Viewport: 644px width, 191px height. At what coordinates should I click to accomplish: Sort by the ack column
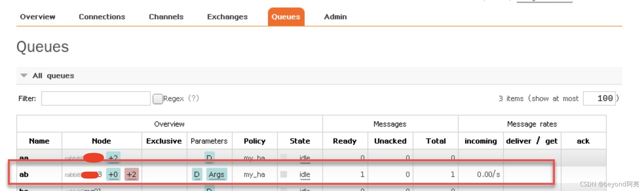[x=583, y=141]
